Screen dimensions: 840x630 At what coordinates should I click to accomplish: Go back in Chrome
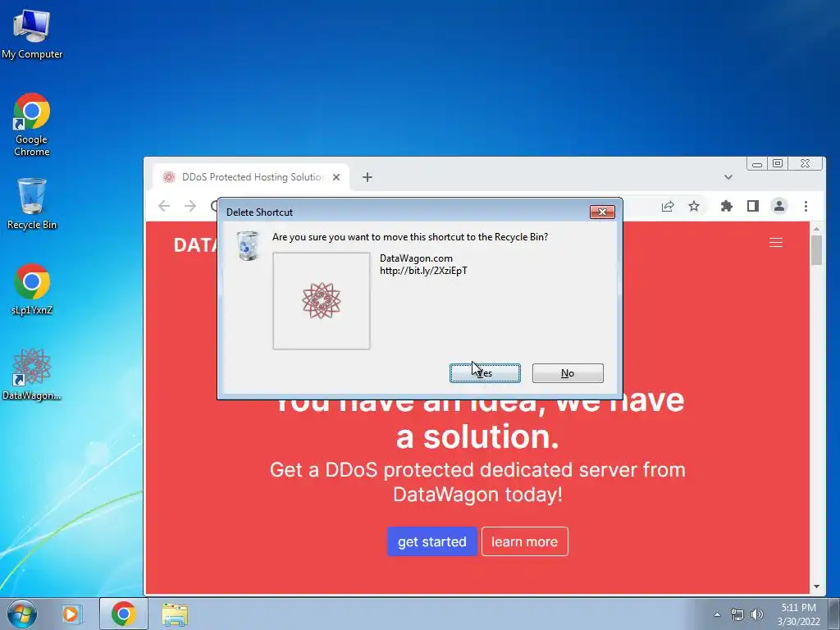coord(164,206)
